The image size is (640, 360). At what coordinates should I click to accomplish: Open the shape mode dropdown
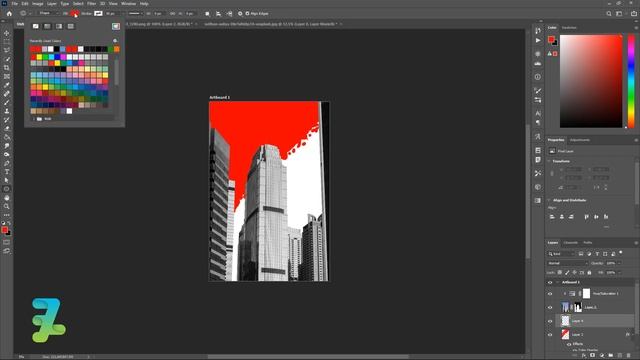tap(48, 13)
